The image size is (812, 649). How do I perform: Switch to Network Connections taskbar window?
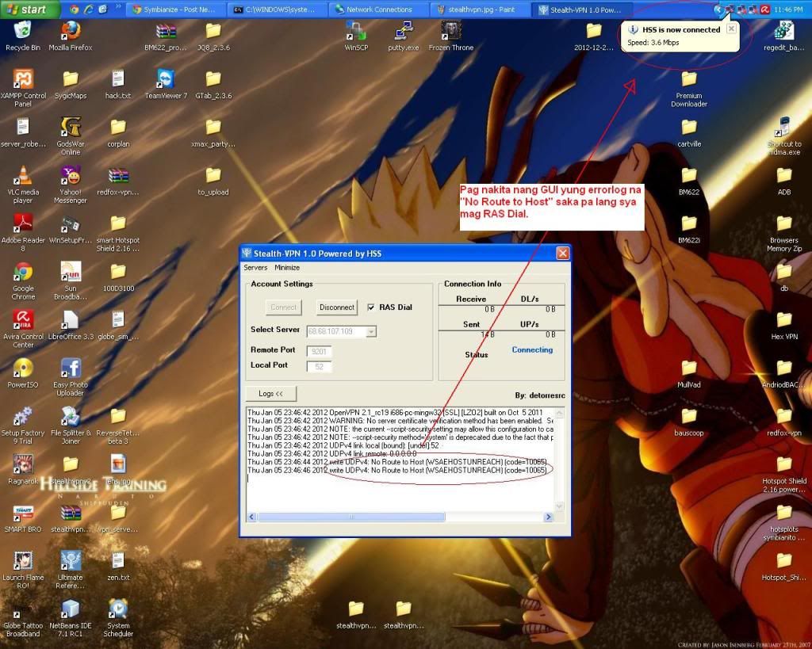pos(378,10)
